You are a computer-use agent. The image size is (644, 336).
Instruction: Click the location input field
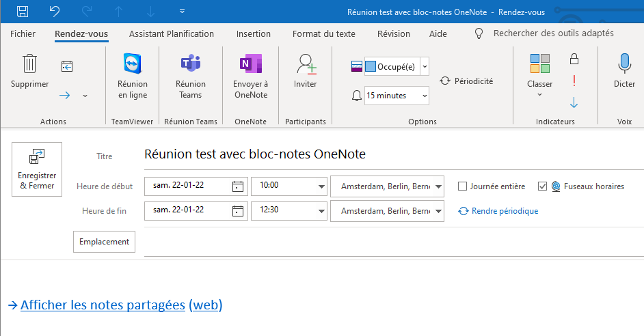click(x=394, y=242)
